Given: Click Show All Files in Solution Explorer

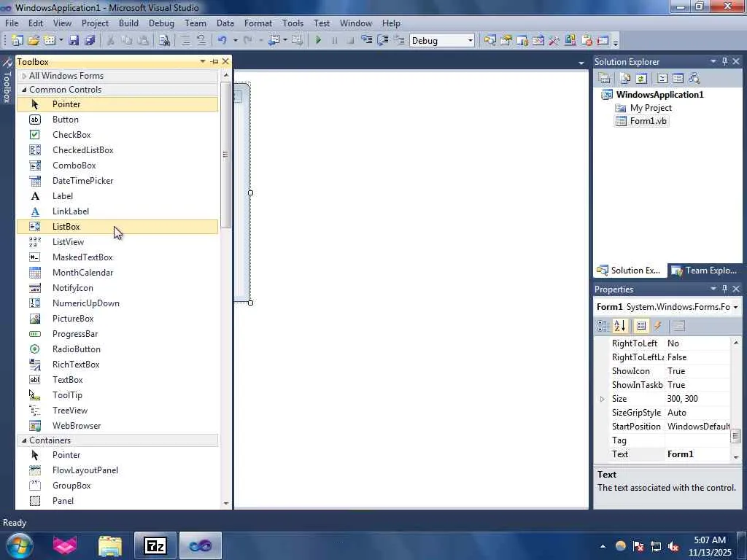Looking at the screenshot, I should pos(625,78).
